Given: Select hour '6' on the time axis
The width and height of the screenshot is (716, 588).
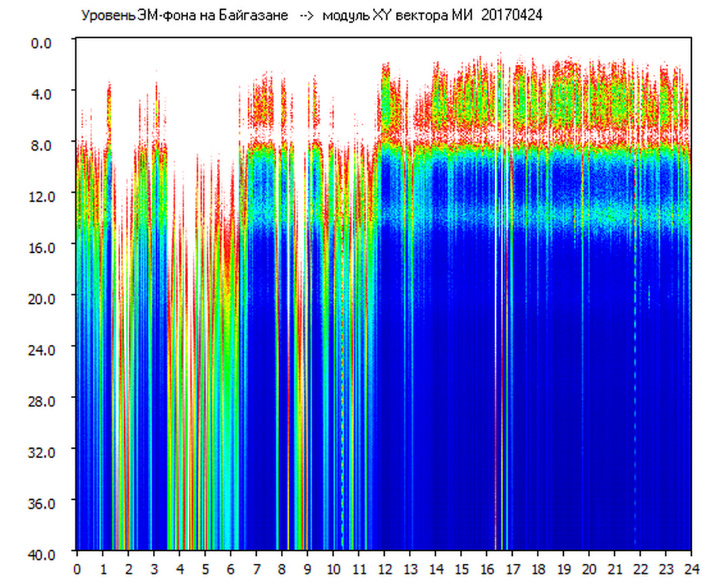Looking at the screenshot, I should click(231, 569).
